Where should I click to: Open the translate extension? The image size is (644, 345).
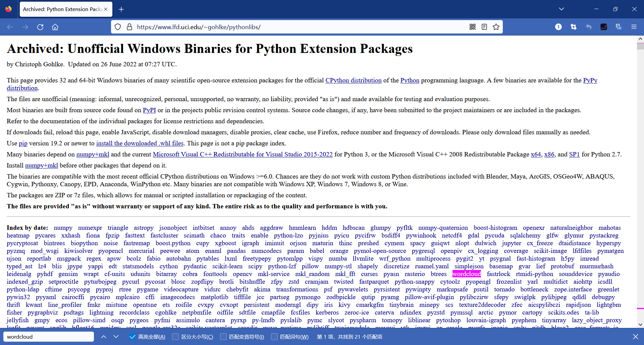click(619, 27)
